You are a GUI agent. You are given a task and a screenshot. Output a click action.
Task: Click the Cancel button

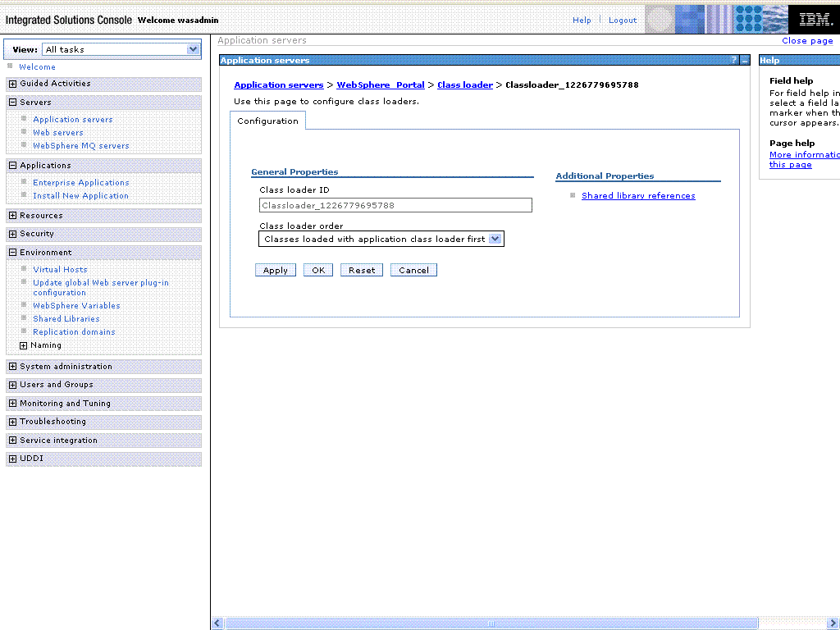click(413, 270)
